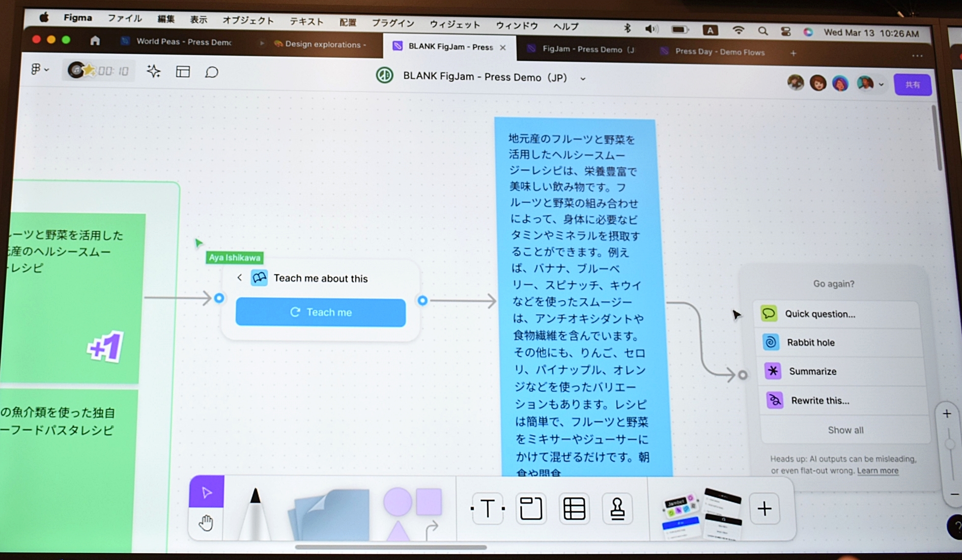
Task: Open the Learn more link
Action: (x=878, y=470)
